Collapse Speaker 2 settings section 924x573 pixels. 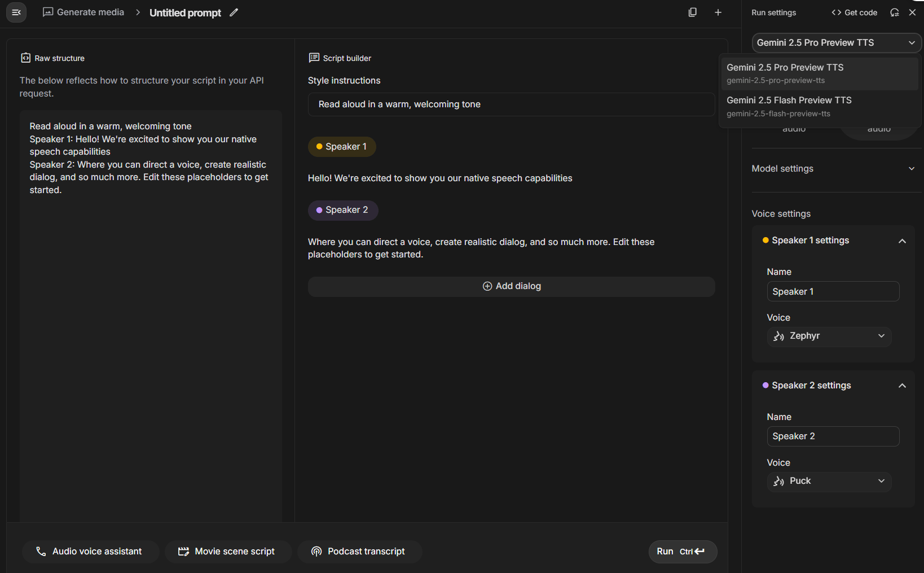pos(902,386)
